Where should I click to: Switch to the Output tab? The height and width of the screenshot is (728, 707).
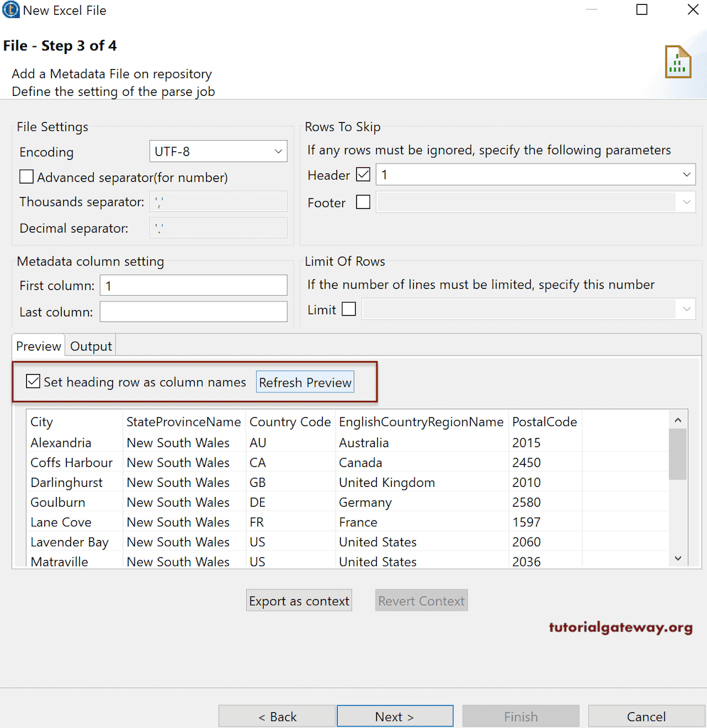pyautogui.click(x=90, y=346)
